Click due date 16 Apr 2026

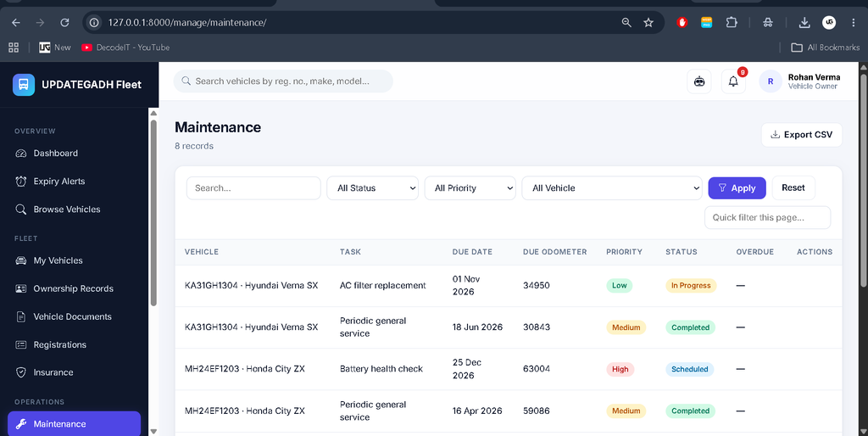(477, 411)
